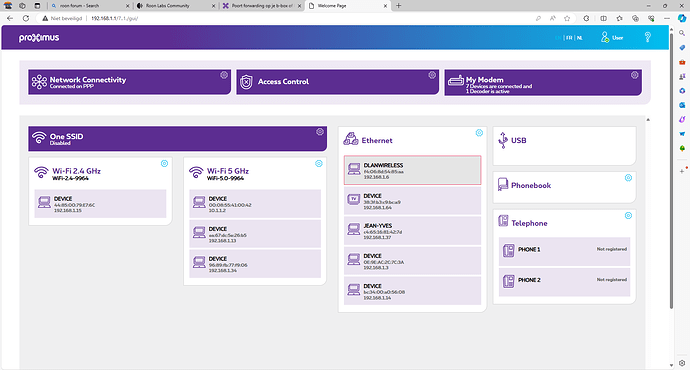
Task: Switch interface language to FR
Action: pyautogui.click(x=569, y=38)
